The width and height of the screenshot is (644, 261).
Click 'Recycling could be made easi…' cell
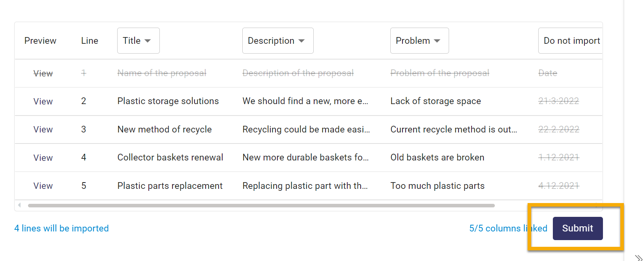point(306,129)
